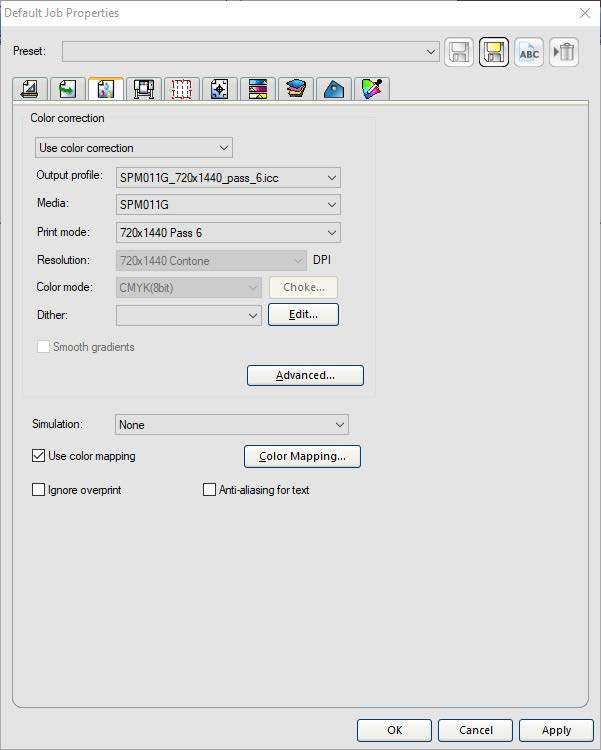Expand the Simulation dropdown

[x=231, y=425]
